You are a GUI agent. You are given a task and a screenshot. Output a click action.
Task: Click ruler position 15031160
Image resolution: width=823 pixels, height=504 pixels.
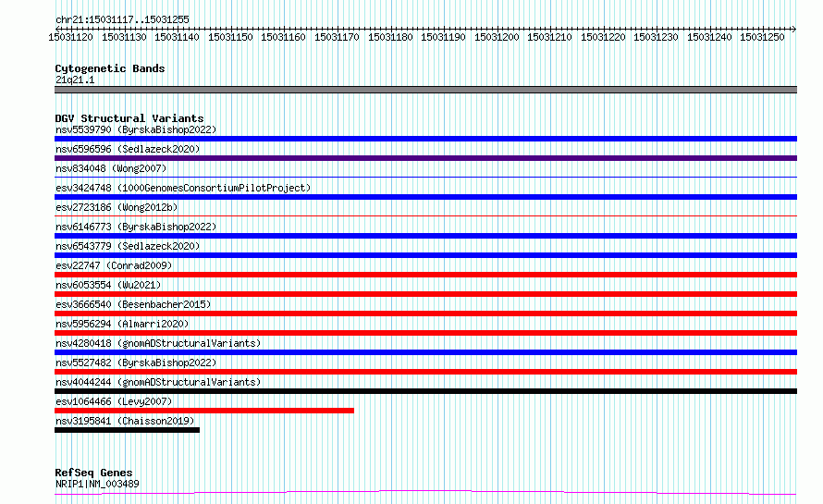coord(284,37)
